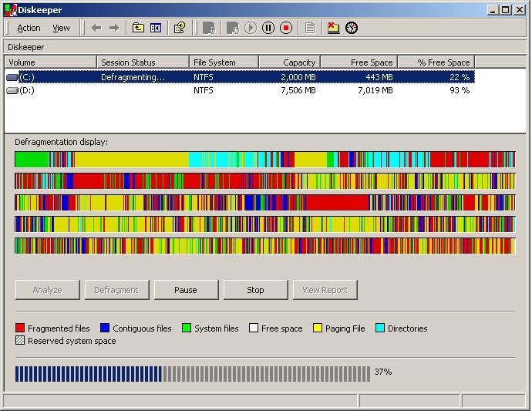The width and height of the screenshot is (532, 411).
Task: Open the View menu
Action: click(x=61, y=28)
